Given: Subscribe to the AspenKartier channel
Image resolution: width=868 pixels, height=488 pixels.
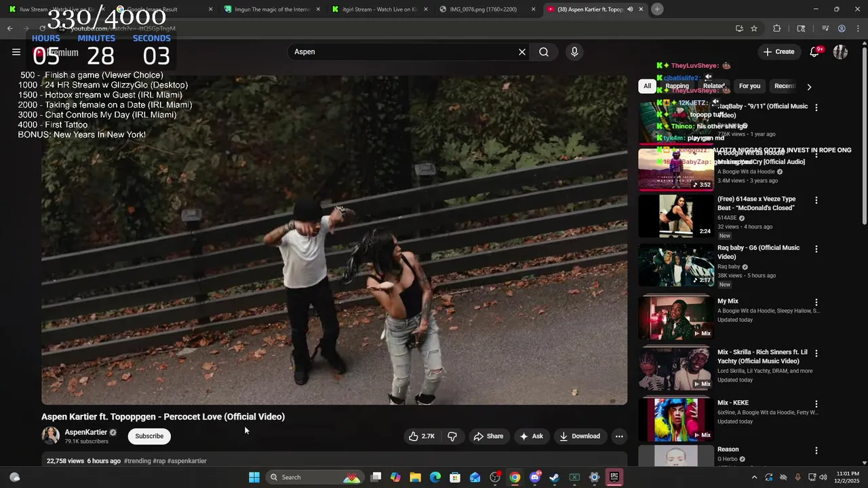Looking at the screenshot, I should (149, 436).
